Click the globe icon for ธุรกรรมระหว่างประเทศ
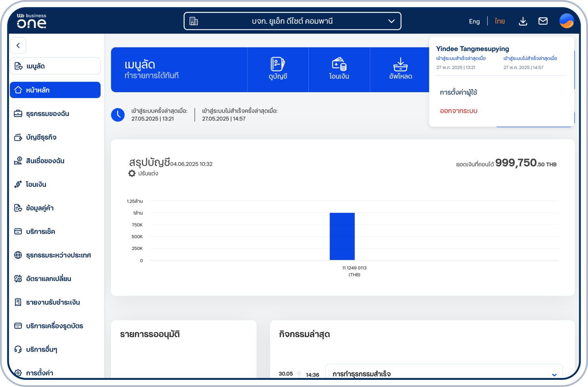Screen dimensions: 588x387 tap(18, 255)
